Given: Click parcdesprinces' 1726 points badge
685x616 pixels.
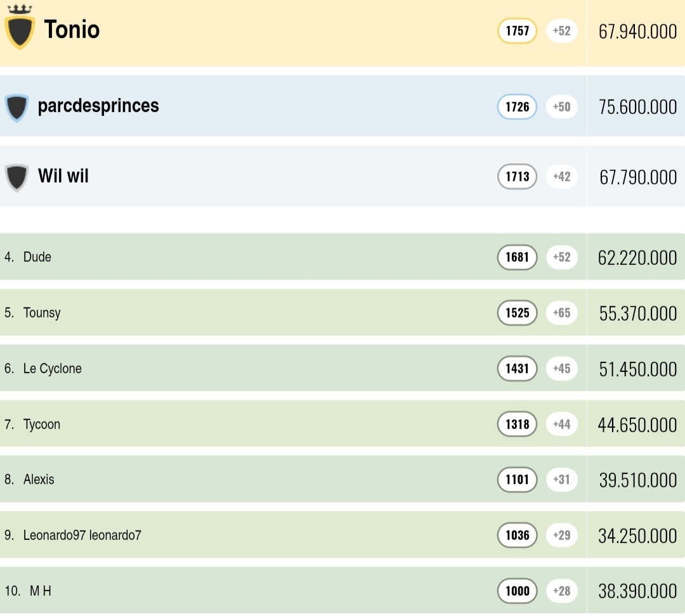Looking at the screenshot, I should pyautogui.click(x=517, y=107).
